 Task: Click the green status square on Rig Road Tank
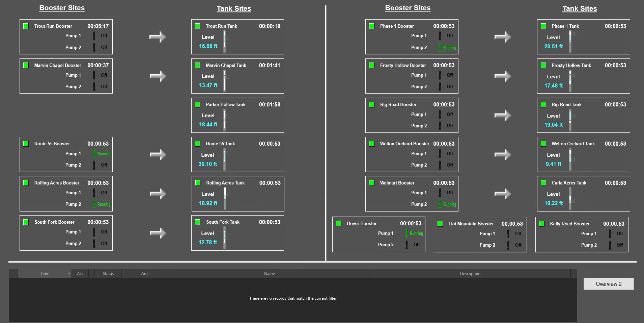[x=543, y=104]
